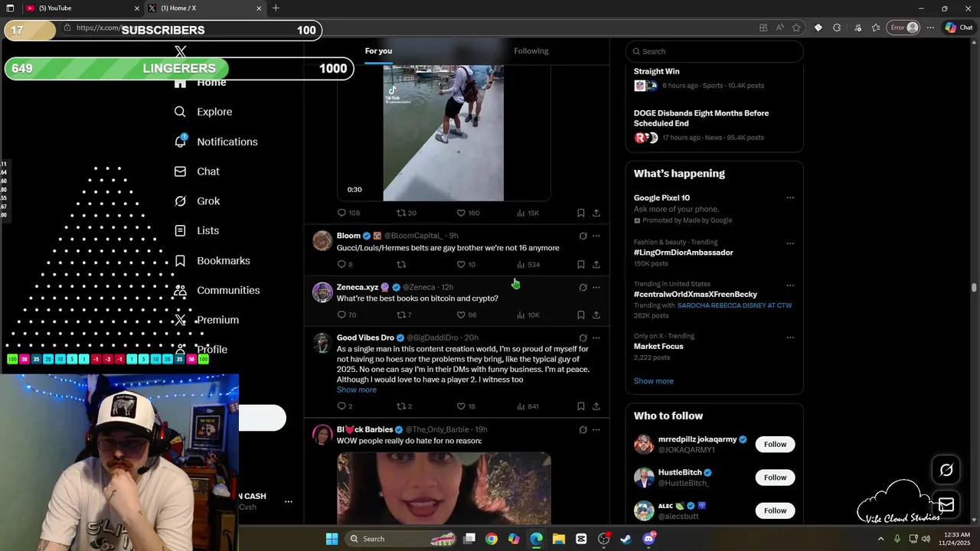
Task: Open Chrome from the taskbar
Action: [491, 539]
